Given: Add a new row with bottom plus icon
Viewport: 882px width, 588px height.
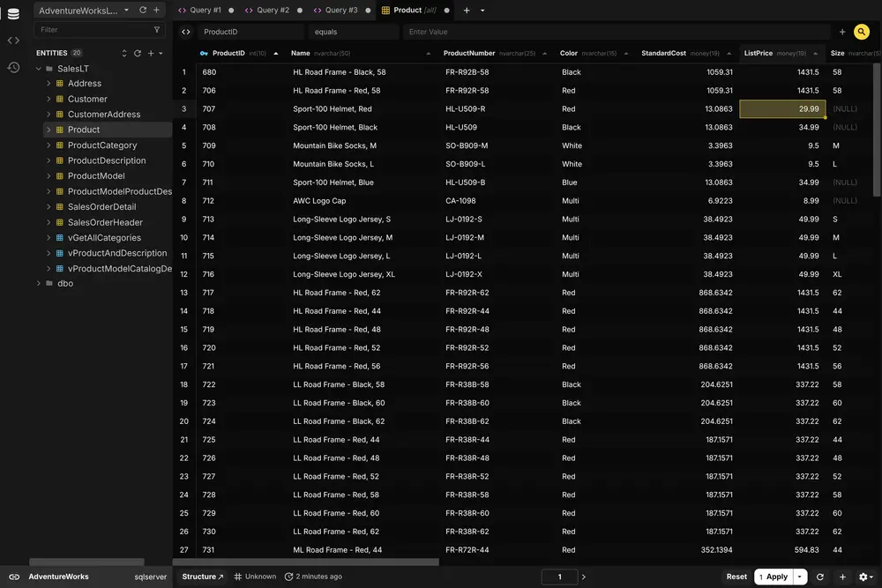Looking at the screenshot, I should tap(842, 577).
